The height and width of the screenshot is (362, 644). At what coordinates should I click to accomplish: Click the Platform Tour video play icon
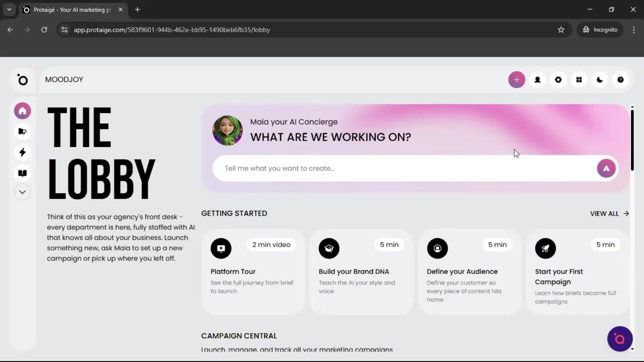coord(221,248)
